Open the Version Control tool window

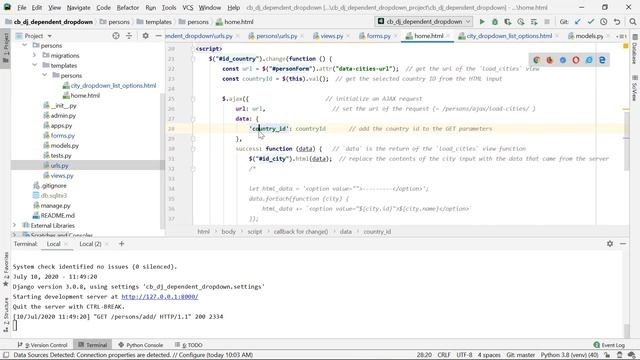click(x=42, y=345)
